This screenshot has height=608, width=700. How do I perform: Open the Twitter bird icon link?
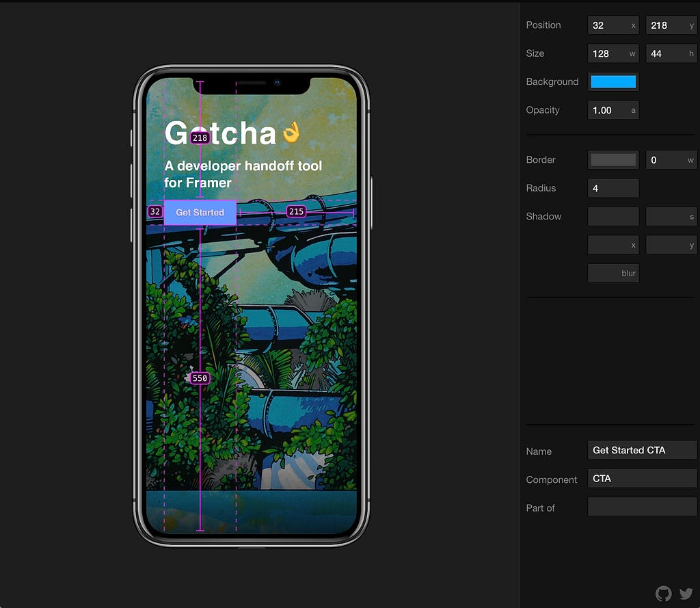click(686, 594)
